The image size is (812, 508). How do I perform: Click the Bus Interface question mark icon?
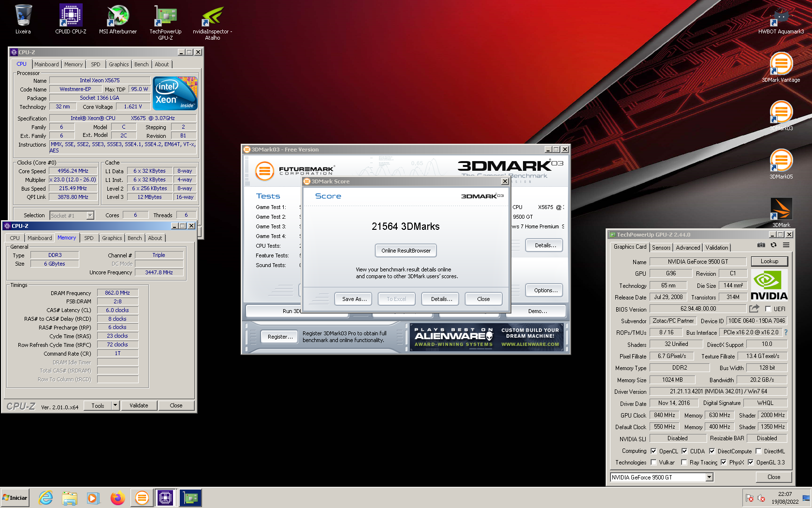[x=785, y=332]
